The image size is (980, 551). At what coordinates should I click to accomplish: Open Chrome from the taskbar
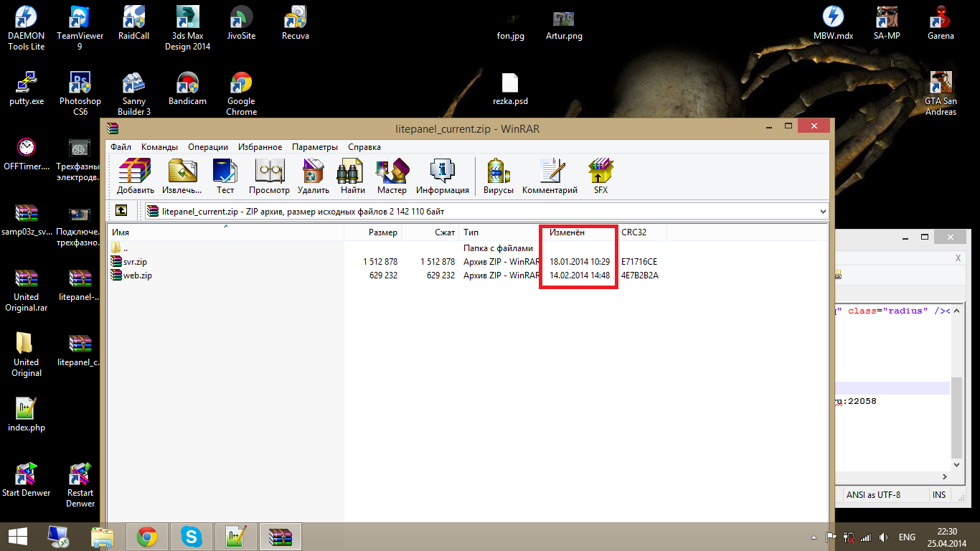click(147, 536)
